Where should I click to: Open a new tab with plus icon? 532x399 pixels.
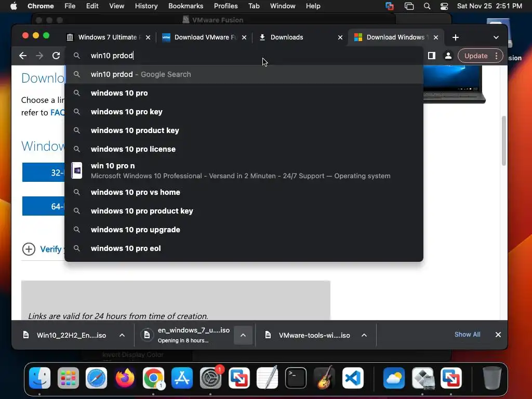[x=456, y=37]
